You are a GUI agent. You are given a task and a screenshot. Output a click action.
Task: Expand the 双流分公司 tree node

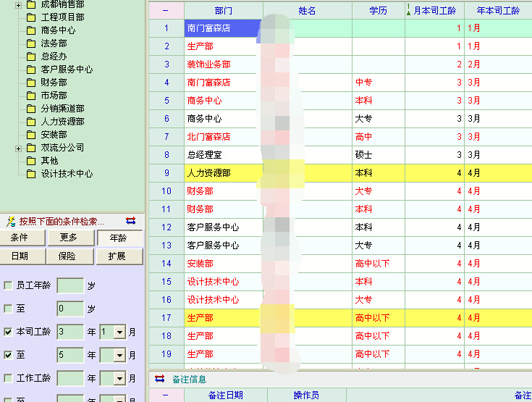tap(18, 148)
